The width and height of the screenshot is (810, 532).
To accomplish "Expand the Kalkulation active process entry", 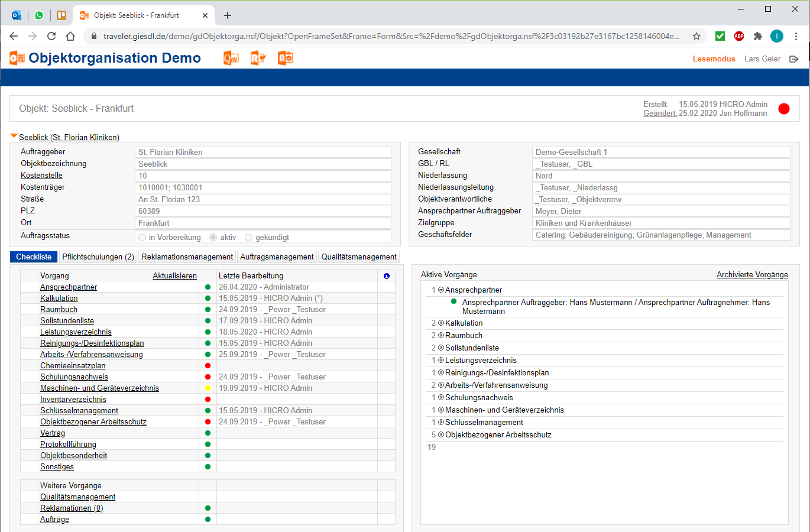I will [x=441, y=323].
